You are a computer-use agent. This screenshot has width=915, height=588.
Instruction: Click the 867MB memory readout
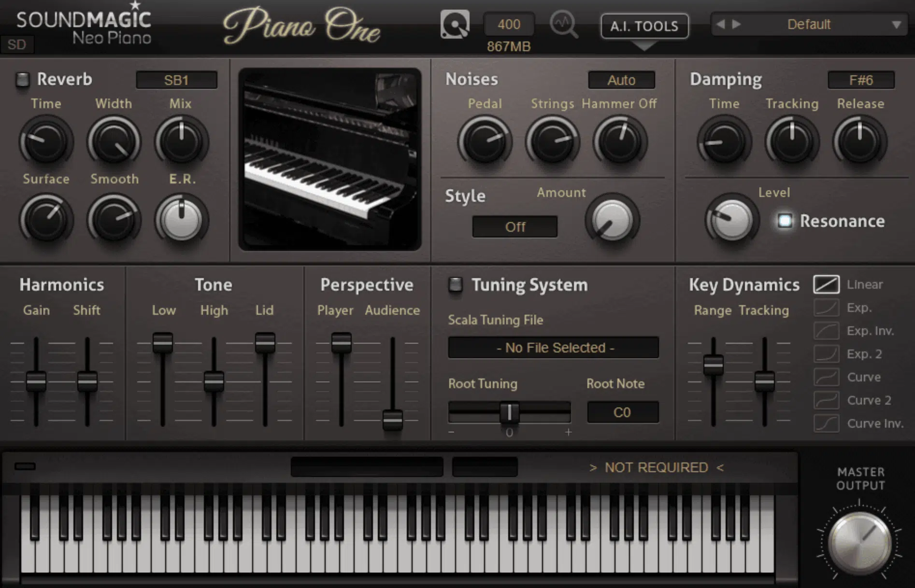(509, 47)
